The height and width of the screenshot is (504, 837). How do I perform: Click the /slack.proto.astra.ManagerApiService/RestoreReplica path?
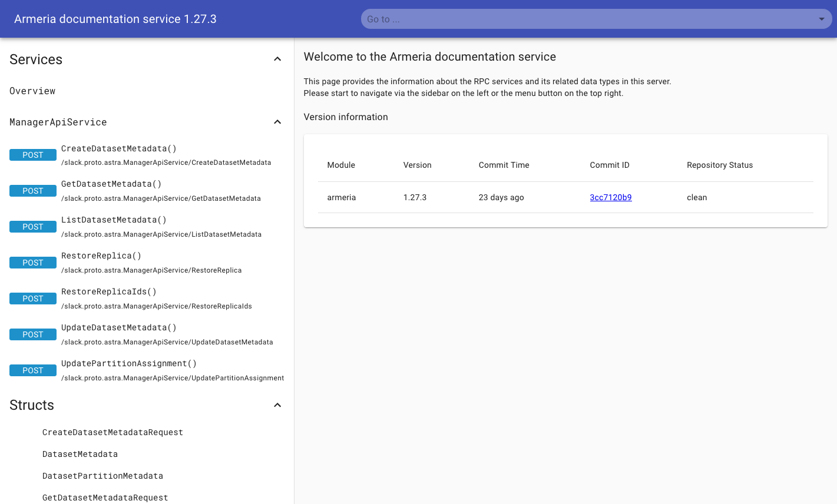(x=151, y=270)
